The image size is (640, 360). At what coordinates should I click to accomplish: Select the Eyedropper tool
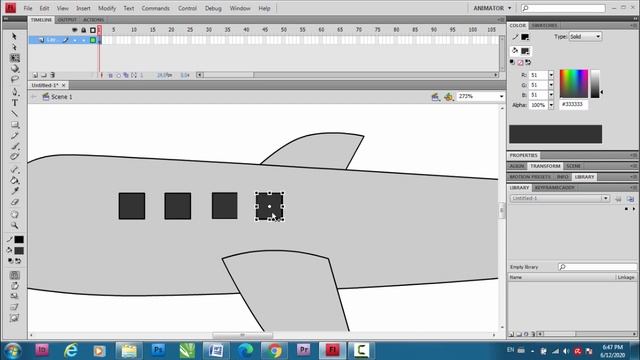tap(15, 191)
